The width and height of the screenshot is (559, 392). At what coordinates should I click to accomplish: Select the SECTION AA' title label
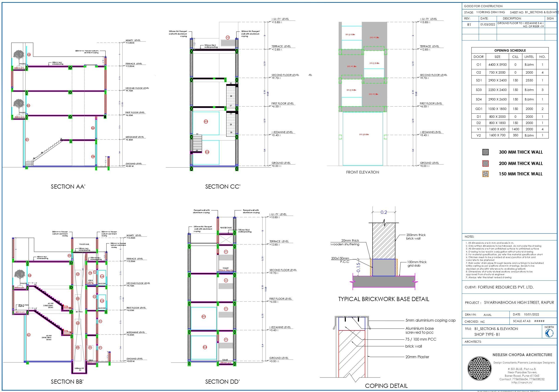[x=68, y=187]
